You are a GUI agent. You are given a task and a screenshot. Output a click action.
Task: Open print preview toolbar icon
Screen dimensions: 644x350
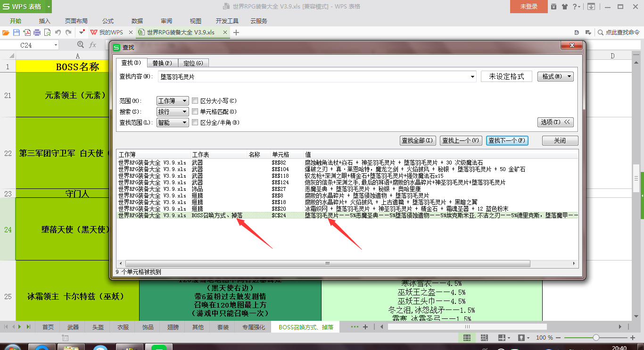47,33
